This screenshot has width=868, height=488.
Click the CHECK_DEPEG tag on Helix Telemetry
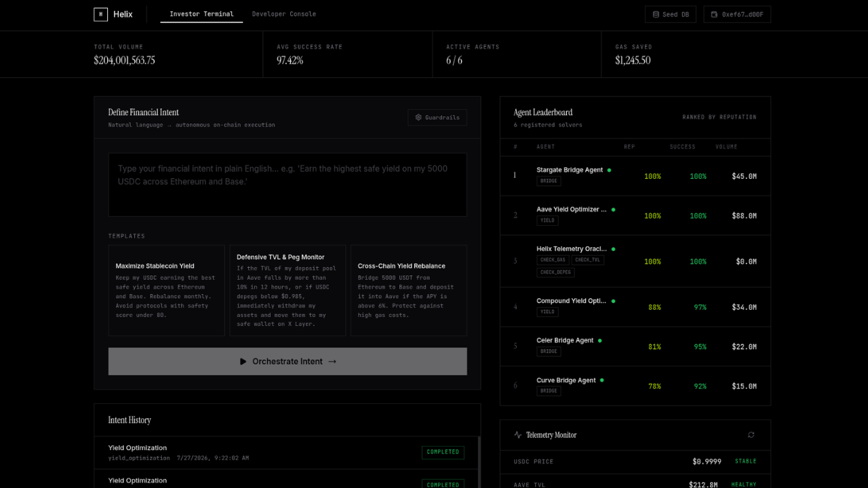[556, 272]
